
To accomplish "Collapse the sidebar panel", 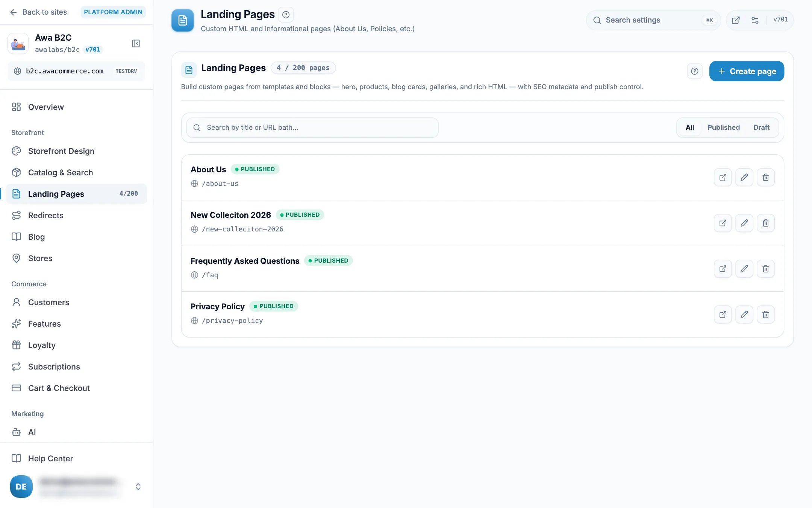I will 136,44.
